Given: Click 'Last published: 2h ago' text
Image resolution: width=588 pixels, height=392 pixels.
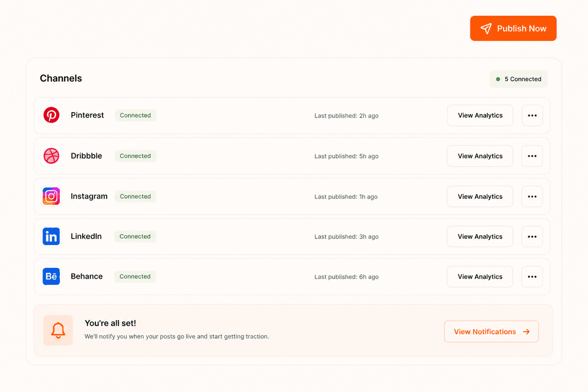Looking at the screenshot, I should click(x=346, y=115).
